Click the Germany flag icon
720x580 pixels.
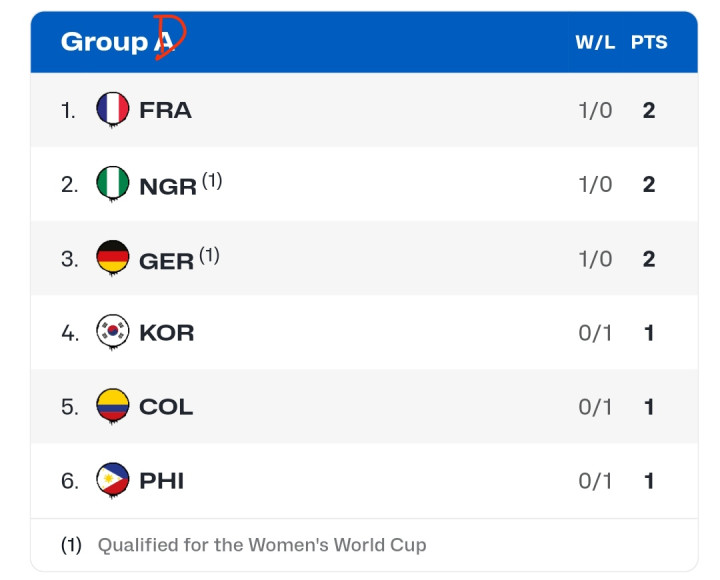[x=112, y=258]
